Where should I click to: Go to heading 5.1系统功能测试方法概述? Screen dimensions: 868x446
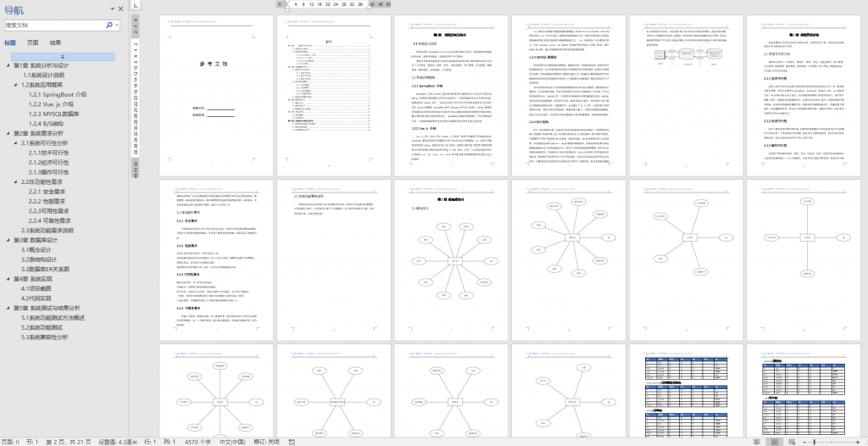tap(53, 317)
